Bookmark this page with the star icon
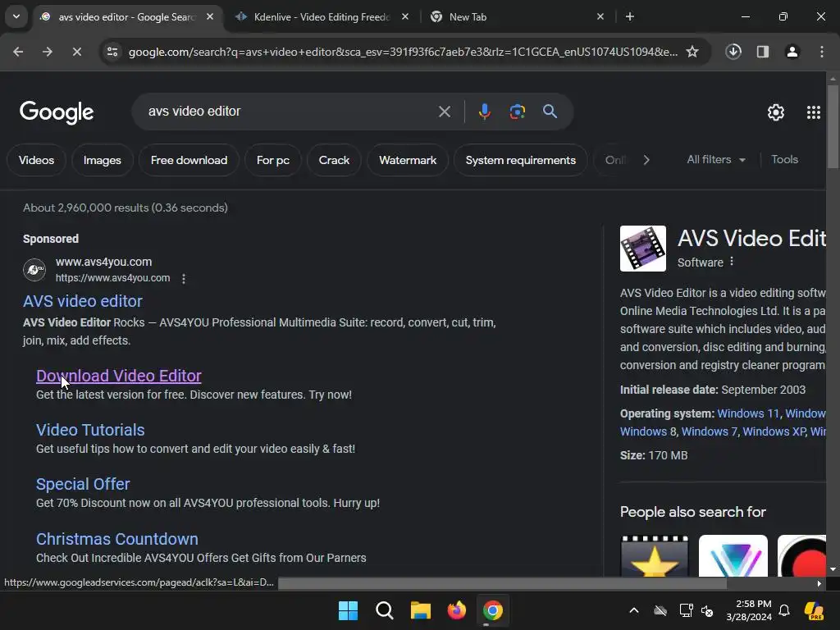 692,52
